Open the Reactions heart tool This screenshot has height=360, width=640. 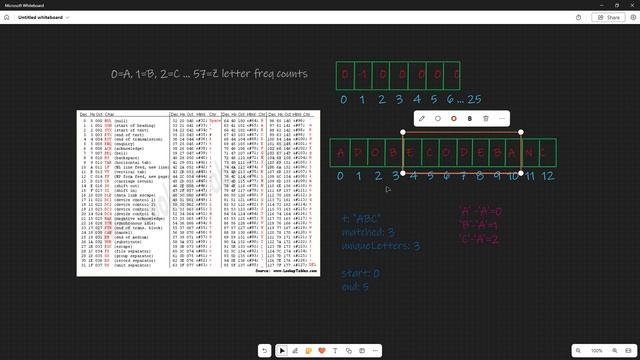(x=322, y=351)
